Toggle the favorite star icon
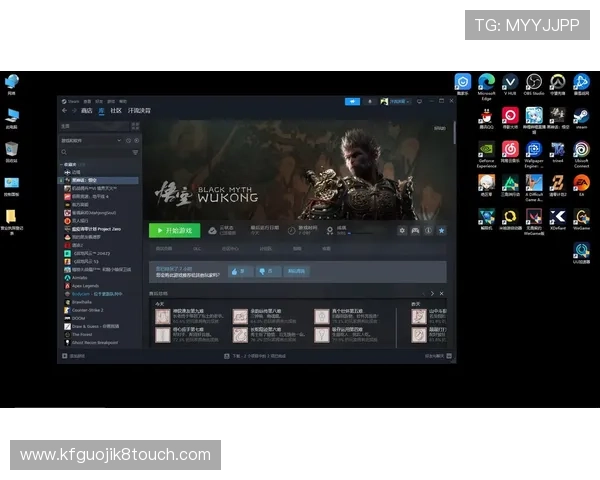The image size is (600, 480). coord(441,230)
